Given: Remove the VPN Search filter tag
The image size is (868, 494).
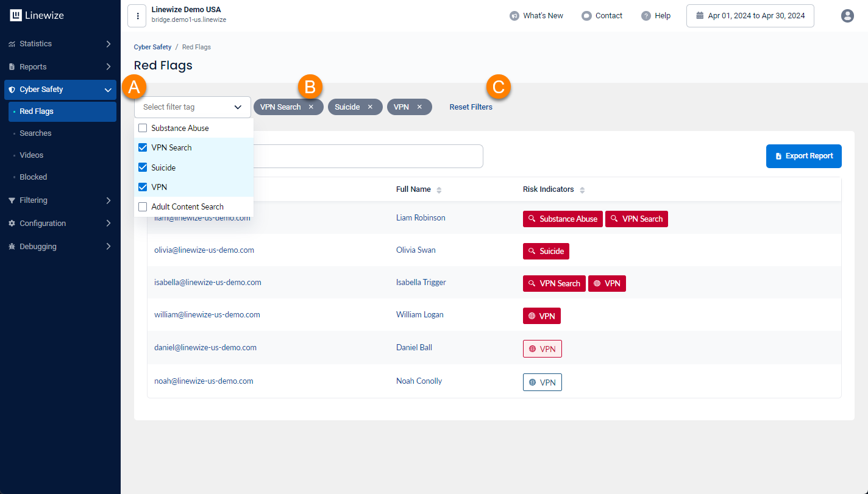Looking at the screenshot, I should click(x=311, y=107).
